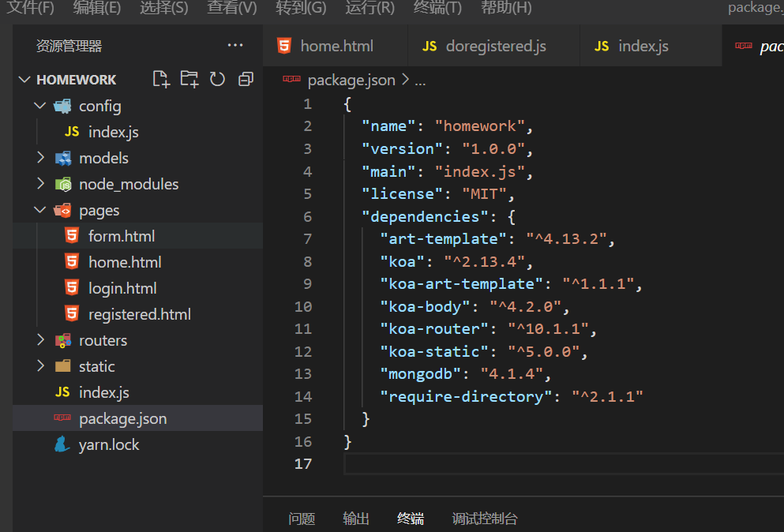
Task: Open form.html in the file tree
Action: click(138, 235)
